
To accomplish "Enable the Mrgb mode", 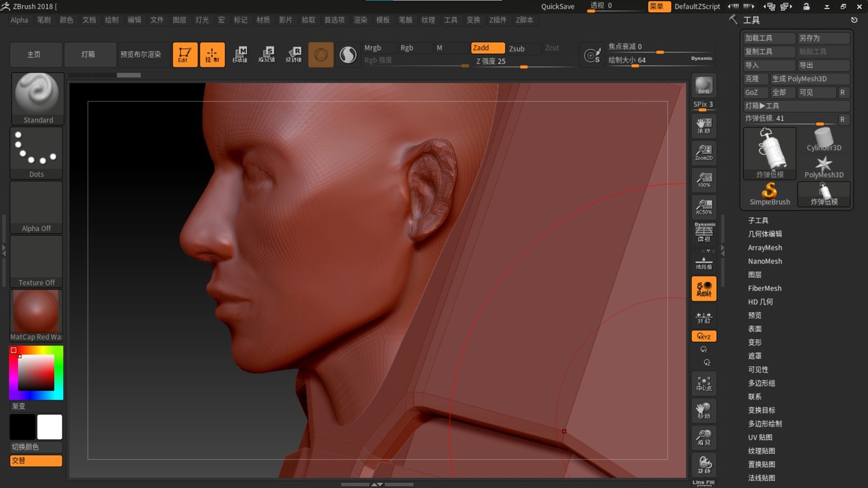I will [x=380, y=48].
